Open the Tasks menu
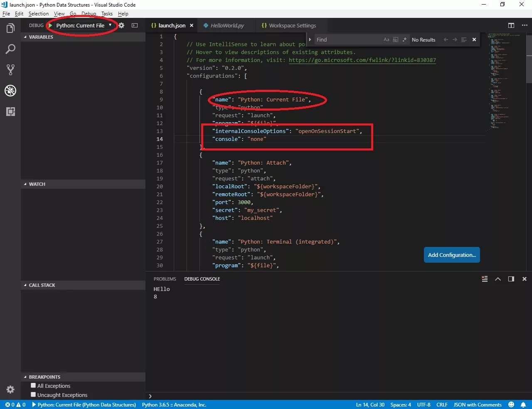Viewport: 532px width, 409px height. point(107,14)
